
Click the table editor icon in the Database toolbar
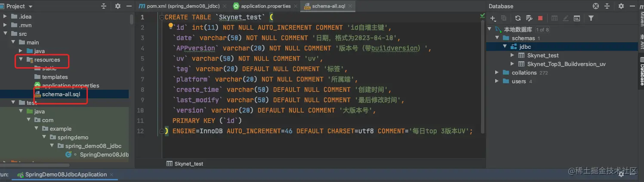555,18
